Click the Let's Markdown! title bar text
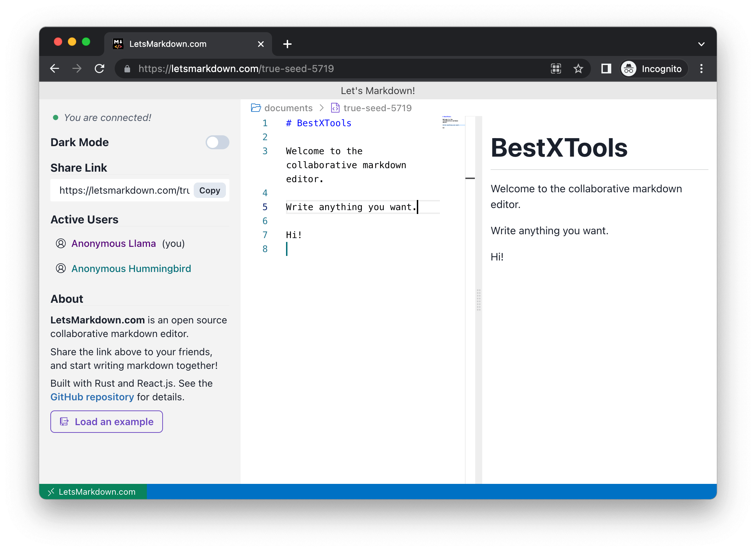This screenshot has height=551, width=756. [378, 91]
